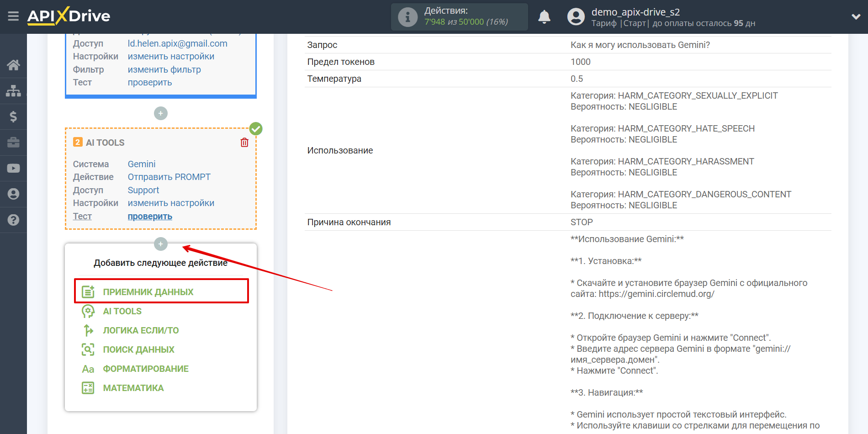The image size is (868, 434).
Task: Open the notifications bell
Action: (x=544, y=17)
